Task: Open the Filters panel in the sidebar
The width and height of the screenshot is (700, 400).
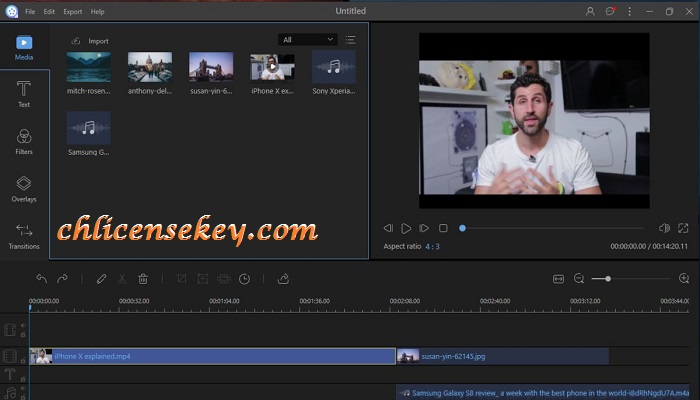Action: point(24,142)
